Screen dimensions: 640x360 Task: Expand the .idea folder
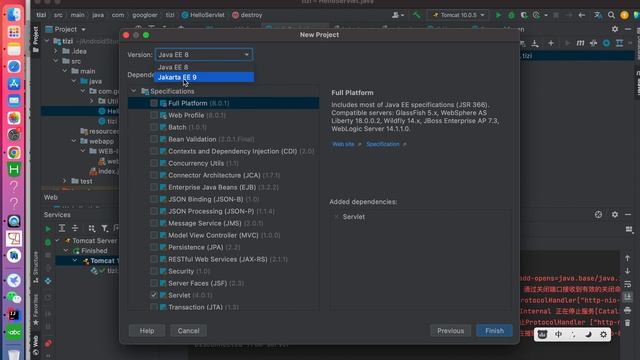(56, 51)
